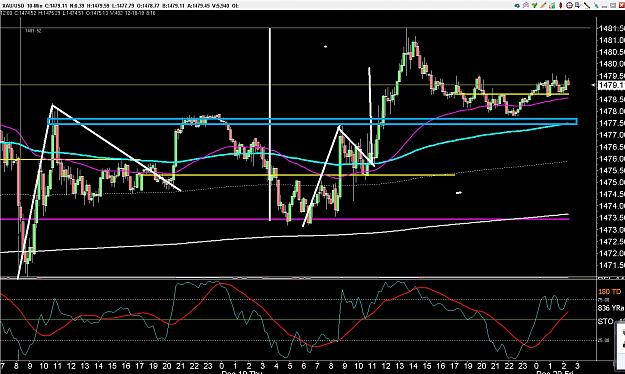Click the dark red diamond toolbar icon
This screenshot has width=625, height=374.
[x=560, y=5]
